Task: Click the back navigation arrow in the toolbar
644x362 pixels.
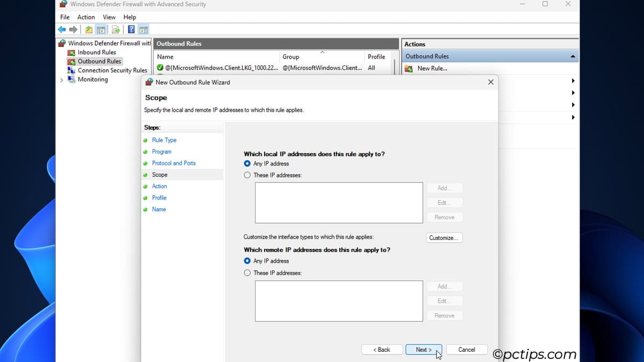Action: point(61,29)
